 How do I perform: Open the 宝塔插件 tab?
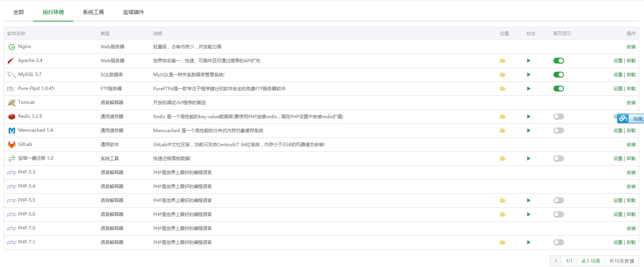tap(133, 12)
